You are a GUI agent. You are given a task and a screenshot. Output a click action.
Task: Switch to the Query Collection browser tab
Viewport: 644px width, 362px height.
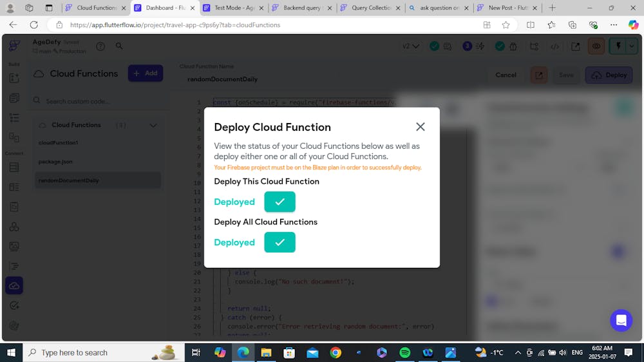point(370,8)
